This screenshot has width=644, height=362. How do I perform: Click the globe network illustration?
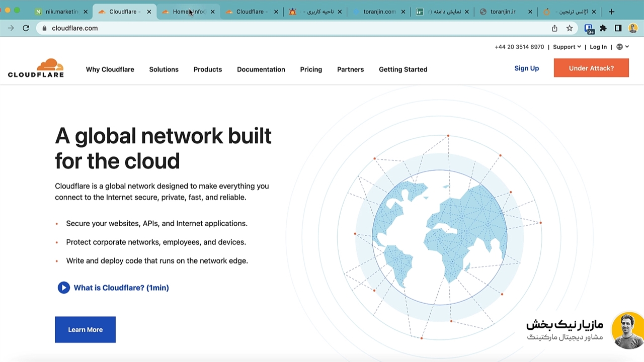point(439,237)
